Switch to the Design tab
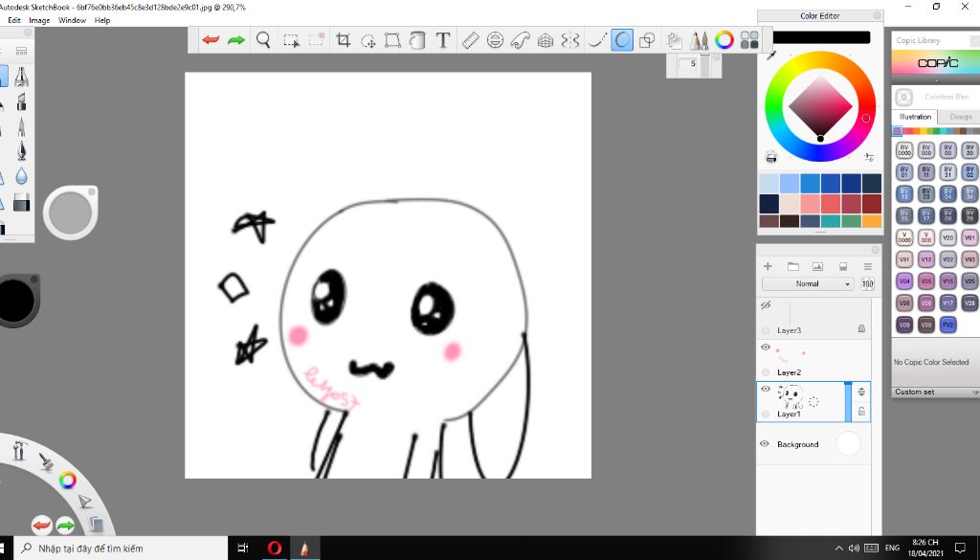 pyautogui.click(x=960, y=117)
